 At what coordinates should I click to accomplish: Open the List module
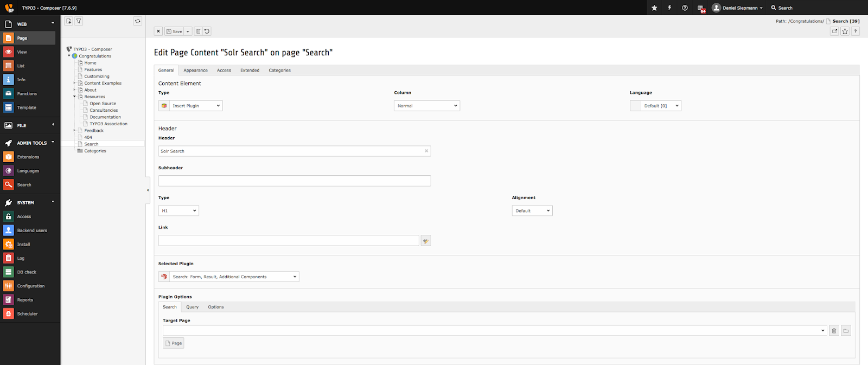pos(28,66)
